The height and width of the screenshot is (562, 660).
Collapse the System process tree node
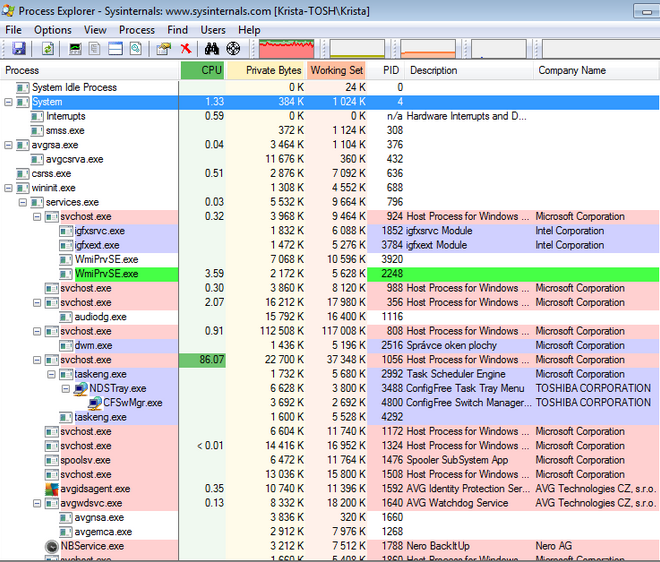point(9,102)
